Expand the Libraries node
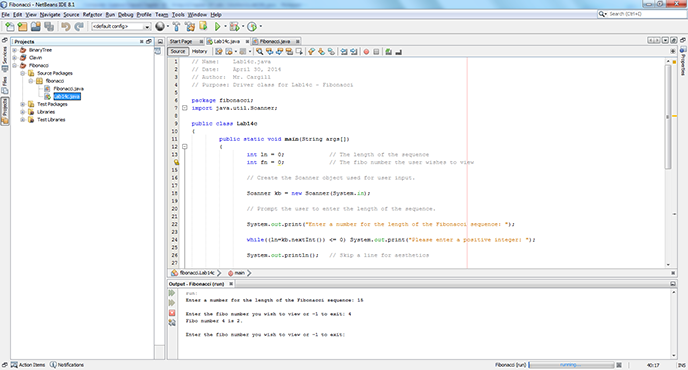 coord(22,112)
